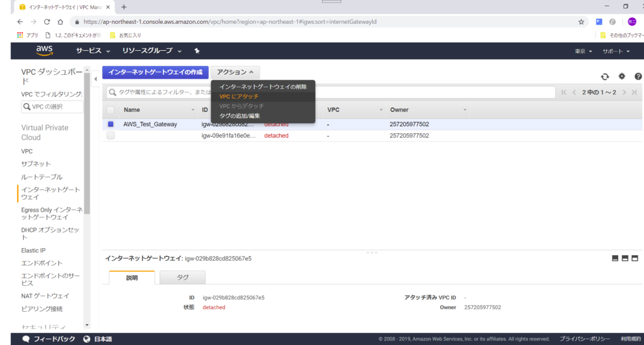
Task: Open お気に入り bookmark folder
Action: [x=126, y=35]
